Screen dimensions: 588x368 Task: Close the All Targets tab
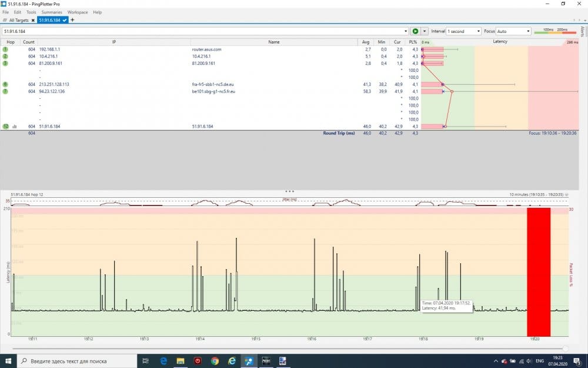pyautogui.click(x=34, y=20)
